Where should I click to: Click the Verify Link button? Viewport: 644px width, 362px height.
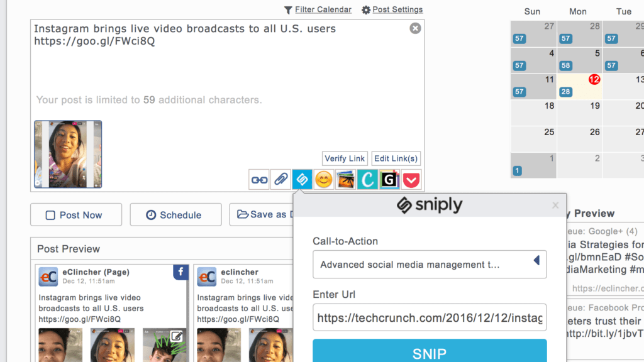(345, 158)
